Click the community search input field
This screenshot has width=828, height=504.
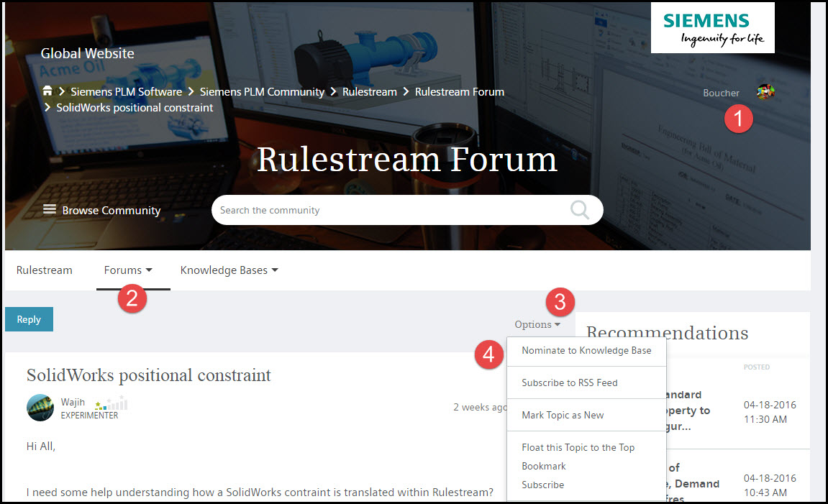[x=396, y=210]
